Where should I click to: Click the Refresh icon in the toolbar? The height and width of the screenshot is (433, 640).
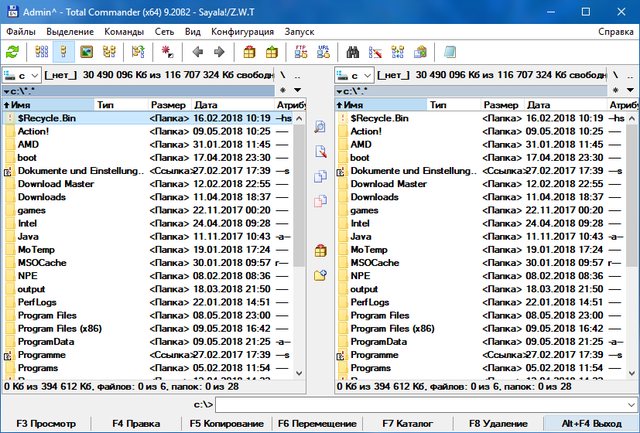coord(12,51)
